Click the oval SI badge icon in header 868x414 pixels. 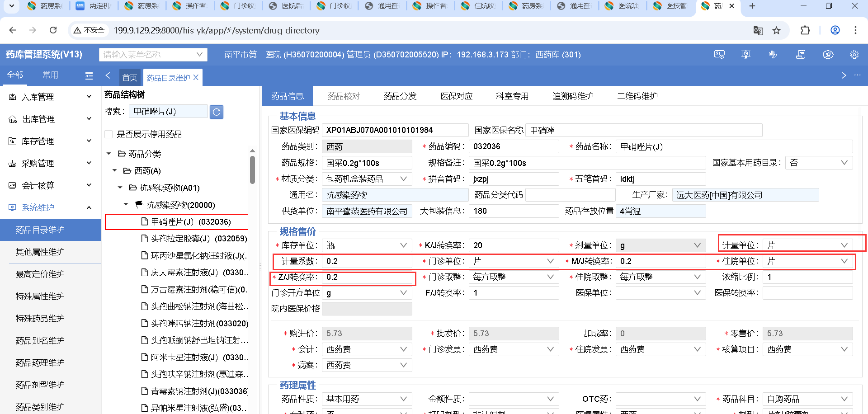pyautogui.click(x=828, y=55)
